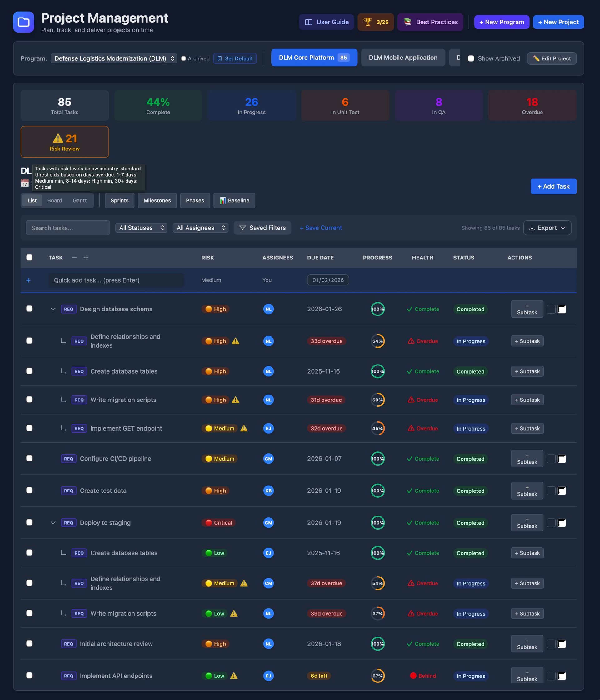
Task: Open the Program selector dropdown
Action: click(x=114, y=58)
